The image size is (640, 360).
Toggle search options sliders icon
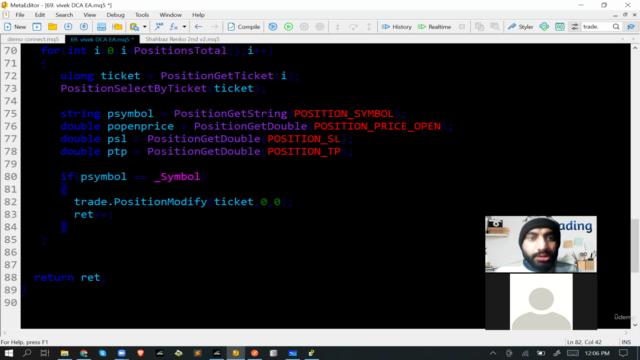(575, 27)
